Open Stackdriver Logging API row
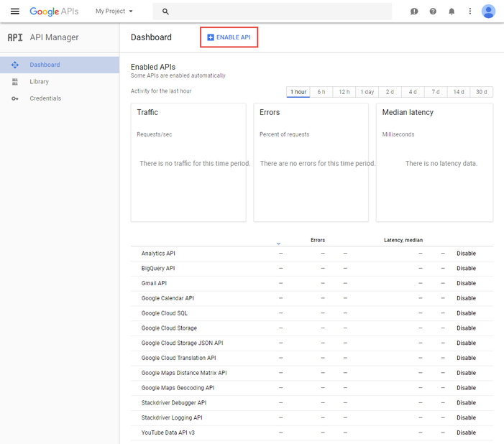 point(312,417)
